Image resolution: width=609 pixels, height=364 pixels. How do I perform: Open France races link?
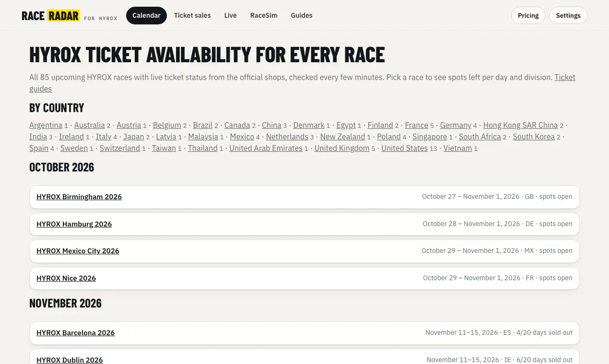[417, 125]
